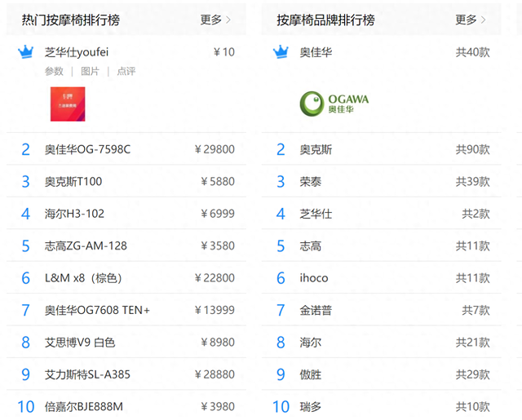Click the 热门按摩椅排行榜 heading
522x420 pixels.
point(71,20)
